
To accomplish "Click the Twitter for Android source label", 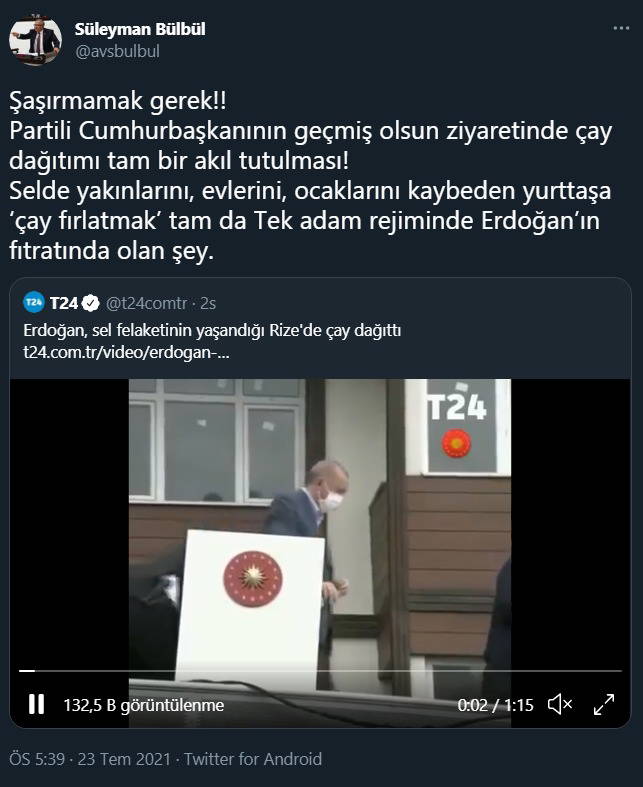I will [x=252, y=758].
